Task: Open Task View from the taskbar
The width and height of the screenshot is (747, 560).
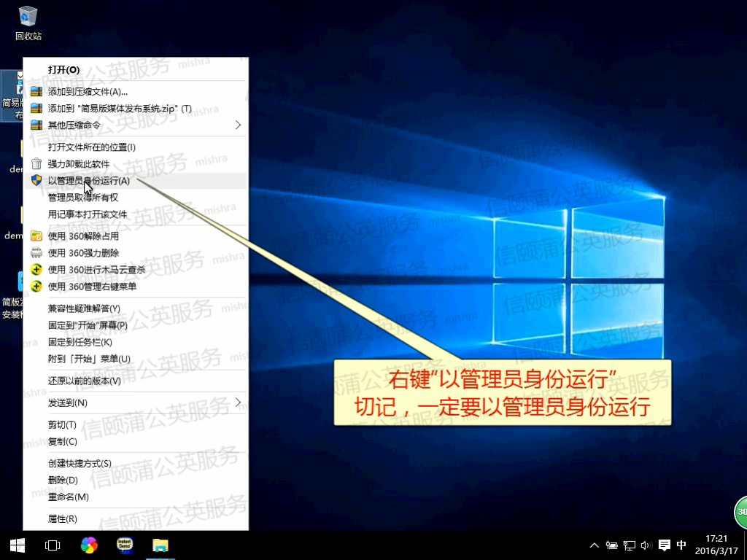Action: pyautogui.click(x=53, y=545)
